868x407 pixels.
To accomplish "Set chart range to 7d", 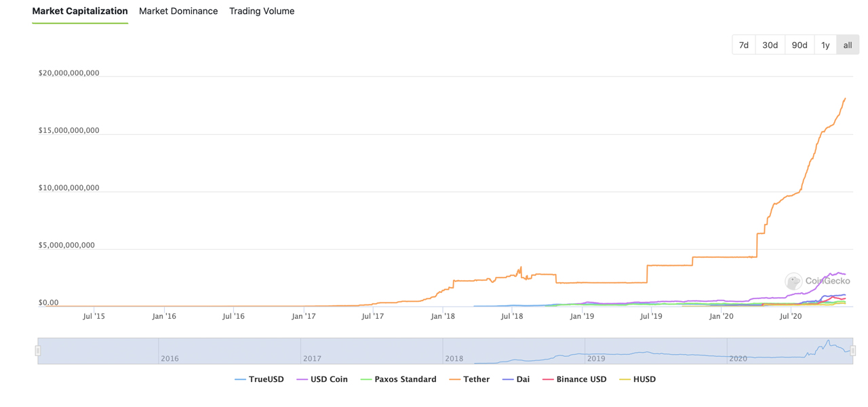I will [x=744, y=45].
